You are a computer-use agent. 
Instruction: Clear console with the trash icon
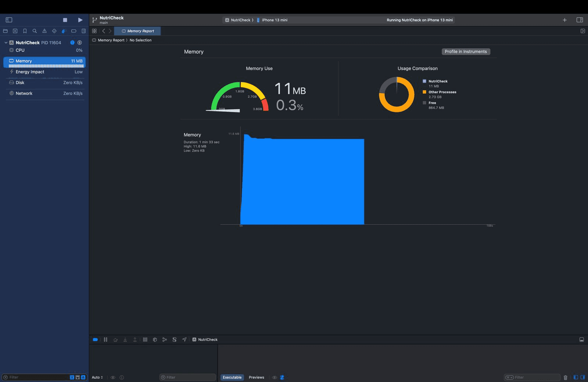pyautogui.click(x=565, y=378)
